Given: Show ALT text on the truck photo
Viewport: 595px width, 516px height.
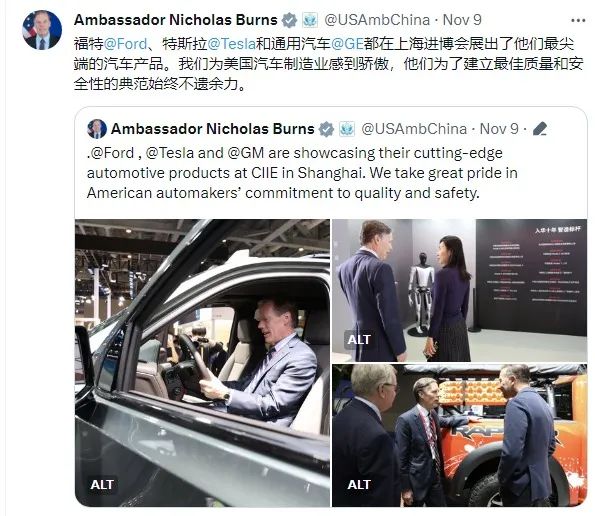Looking at the screenshot, I should [102, 485].
